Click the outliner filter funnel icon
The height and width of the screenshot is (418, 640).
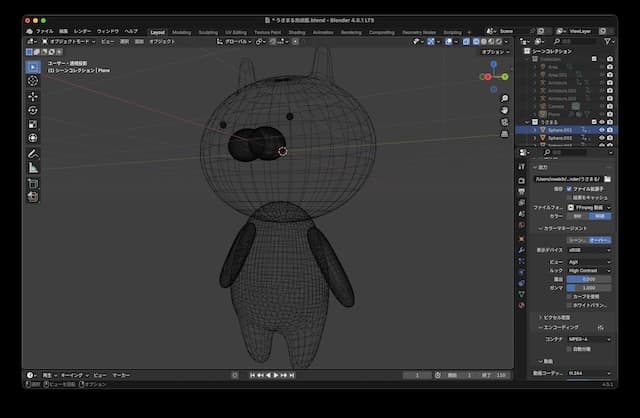(x=607, y=41)
